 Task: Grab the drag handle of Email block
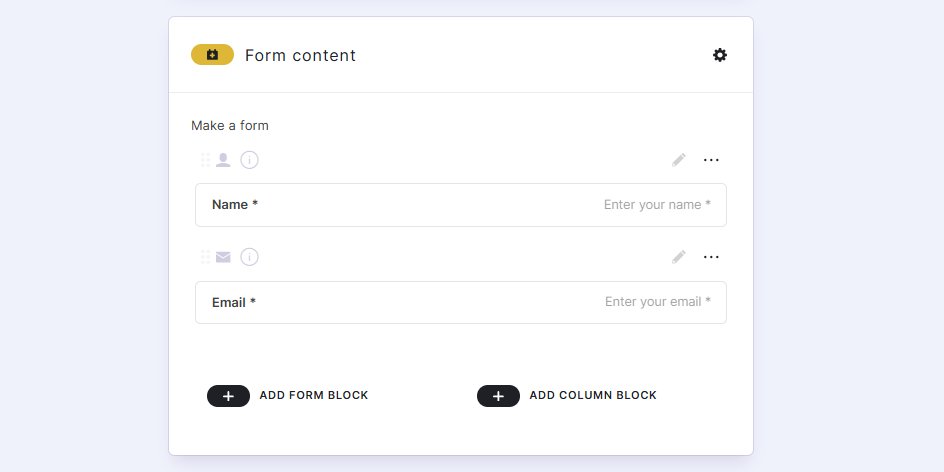click(x=205, y=257)
